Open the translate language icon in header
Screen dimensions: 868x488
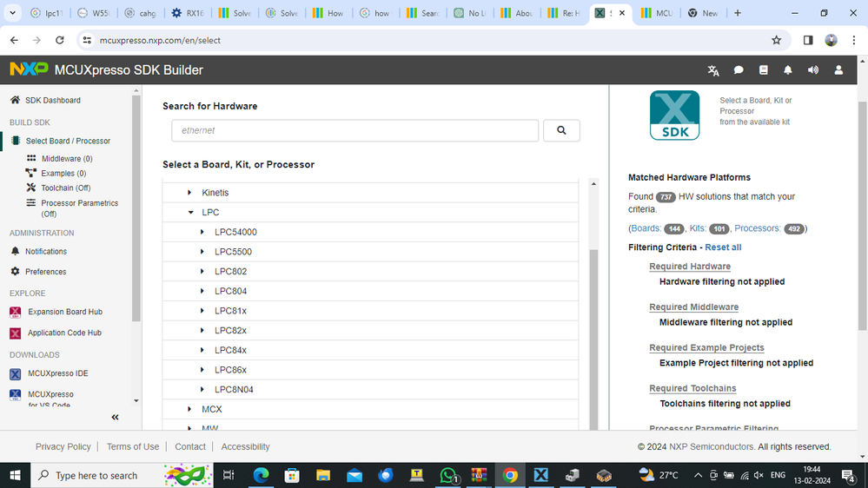713,70
